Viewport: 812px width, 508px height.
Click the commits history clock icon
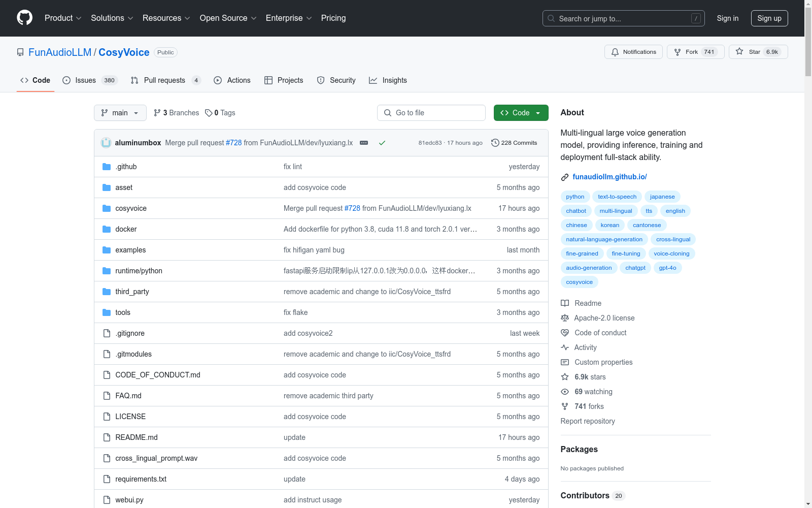495,143
